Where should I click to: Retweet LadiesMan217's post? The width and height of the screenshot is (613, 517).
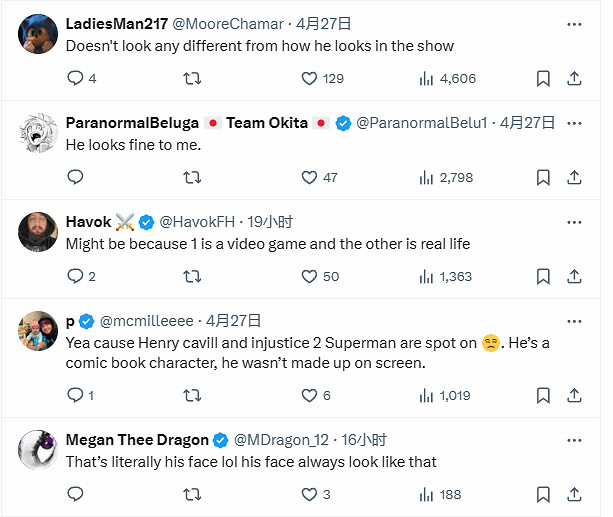191,78
